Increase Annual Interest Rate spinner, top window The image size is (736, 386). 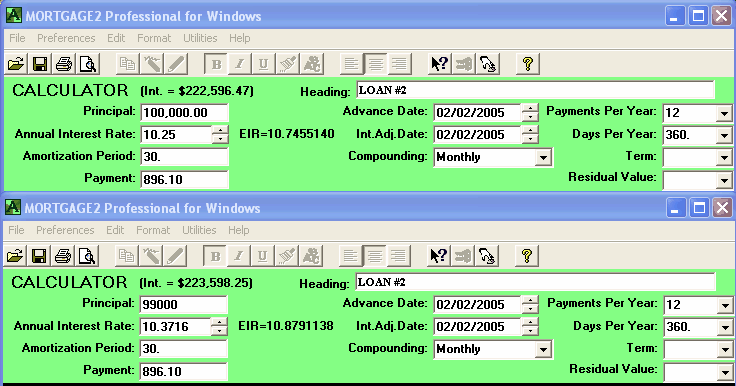[220, 130]
